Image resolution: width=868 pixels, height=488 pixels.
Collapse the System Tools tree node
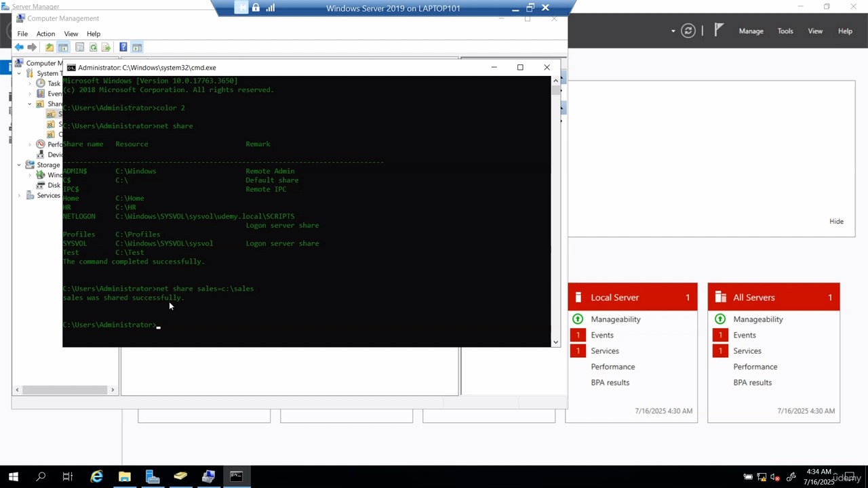tap(19, 73)
